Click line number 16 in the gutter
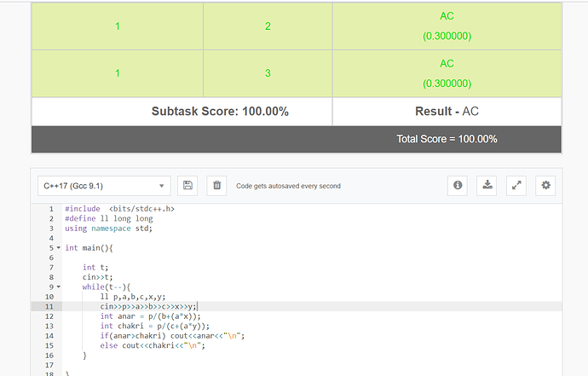Image resolution: width=588 pixels, height=376 pixels. pyautogui.click(x=49, y=355)
